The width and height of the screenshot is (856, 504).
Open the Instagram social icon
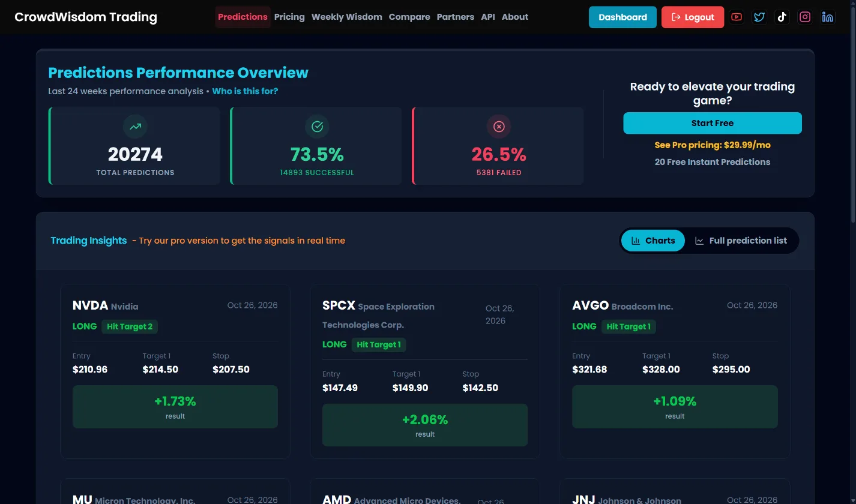(805, 17)
